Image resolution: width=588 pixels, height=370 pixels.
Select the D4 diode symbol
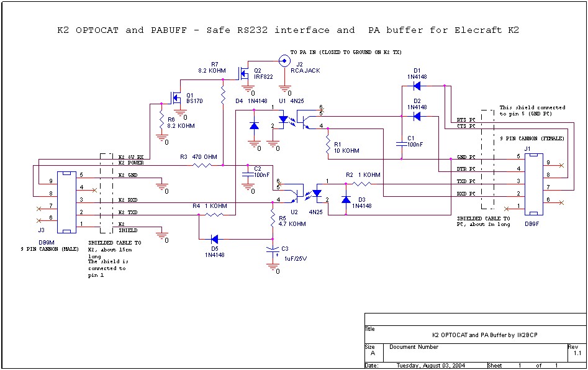(254, 126)
